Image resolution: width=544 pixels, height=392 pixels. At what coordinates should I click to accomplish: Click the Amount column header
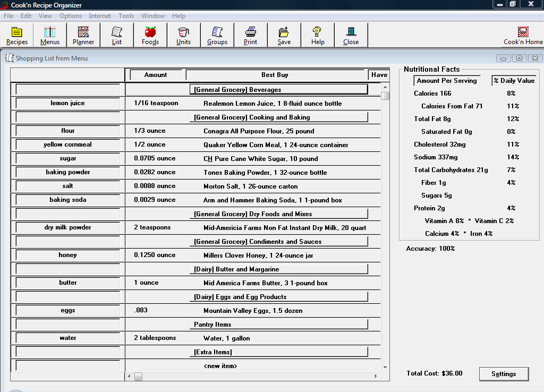pos(156,75)
